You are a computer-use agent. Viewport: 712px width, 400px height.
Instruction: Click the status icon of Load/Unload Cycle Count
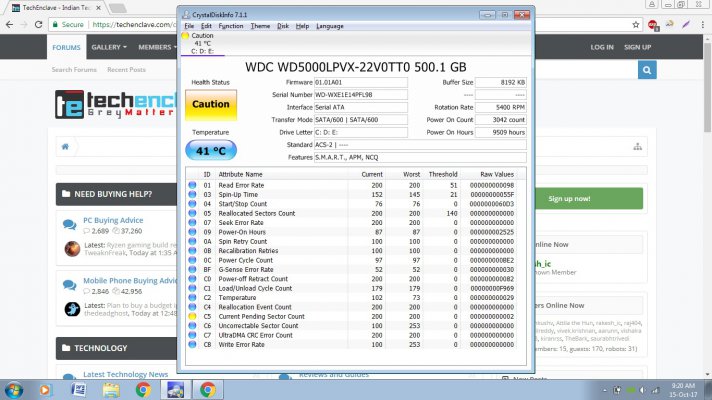[x=192, y=288]
